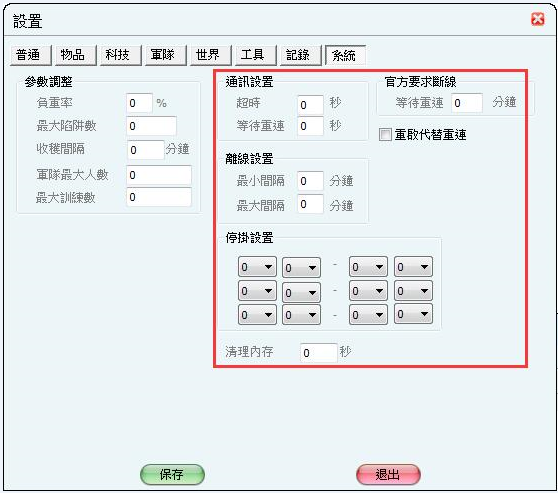Focus the 負重率 percentage input field
The width and height of the screenshot is (558, 493).
(x=140, y=103)
